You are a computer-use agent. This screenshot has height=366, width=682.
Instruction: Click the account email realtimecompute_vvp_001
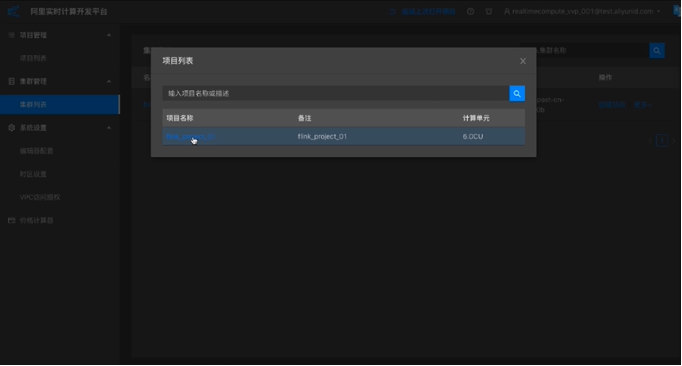point(583,12)
